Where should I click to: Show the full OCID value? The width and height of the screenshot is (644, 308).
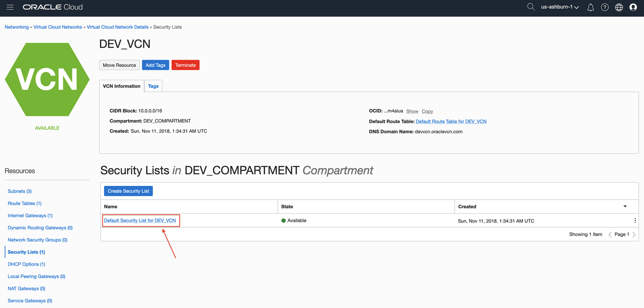tap(412, 111)
